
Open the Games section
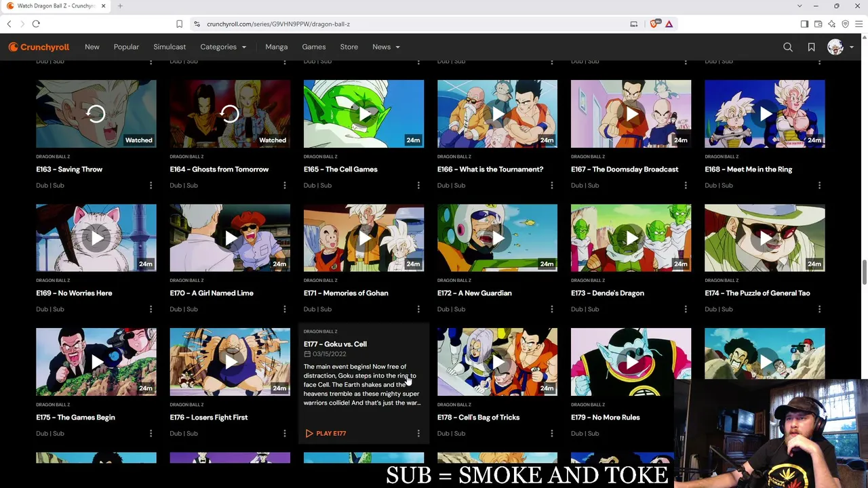[x=314, y=47]
